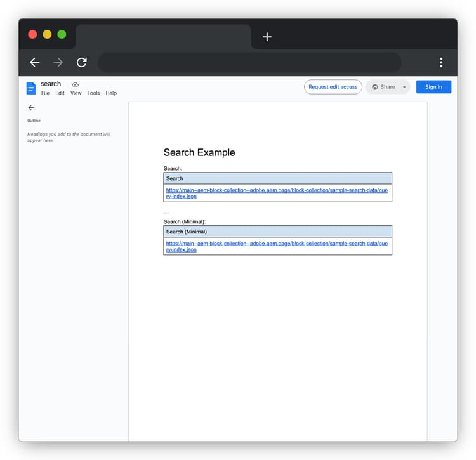
Task: Click the Request edit access button
Action: [x=333, y=87]
